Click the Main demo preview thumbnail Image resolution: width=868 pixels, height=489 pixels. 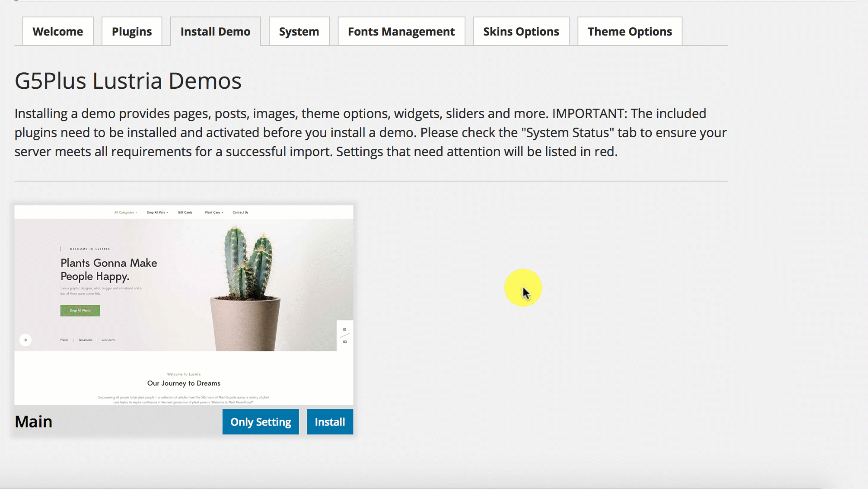(184, 305)
